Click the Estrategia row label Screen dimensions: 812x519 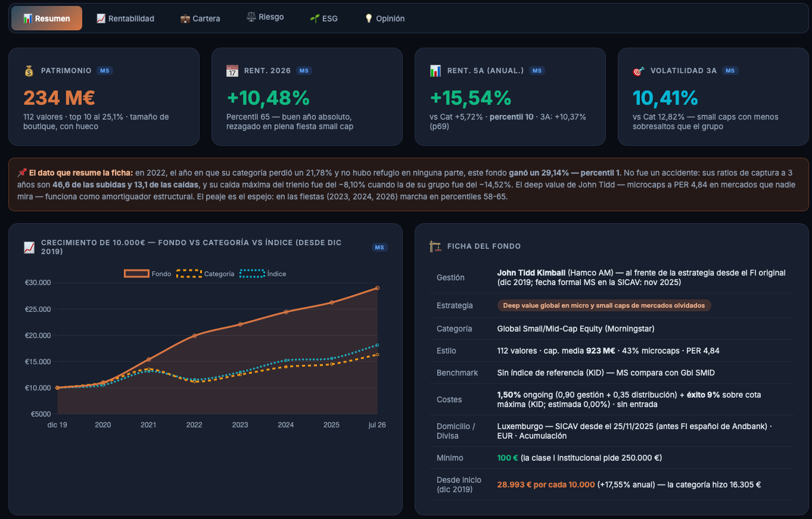tap(455, 305)
